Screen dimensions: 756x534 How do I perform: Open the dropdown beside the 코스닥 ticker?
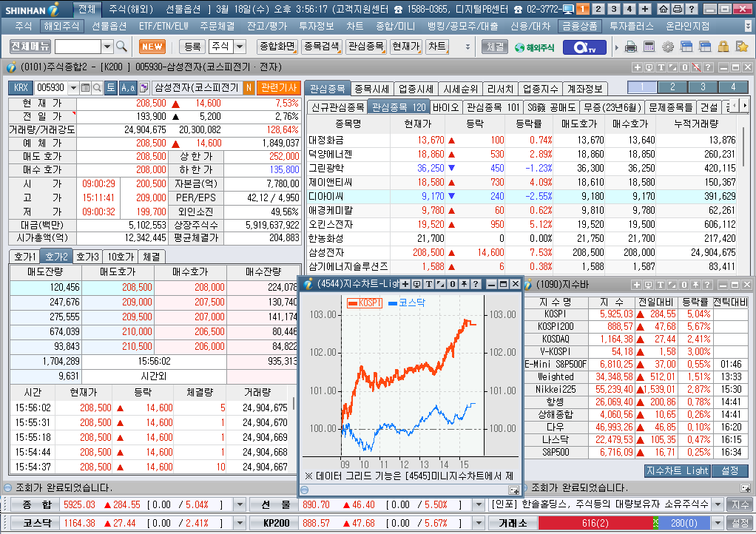[240, 523]
